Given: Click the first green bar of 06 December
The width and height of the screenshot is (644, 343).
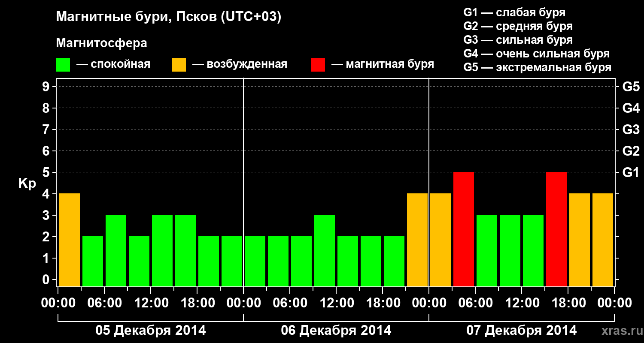Looking at the screenshot, I should pos(255,261).
